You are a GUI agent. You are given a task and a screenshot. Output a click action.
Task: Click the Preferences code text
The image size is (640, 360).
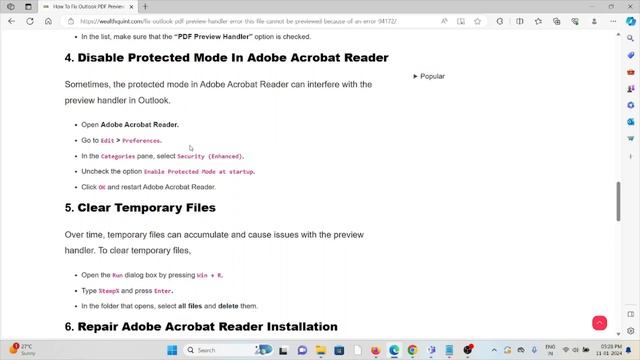click(x=142, y=141)
